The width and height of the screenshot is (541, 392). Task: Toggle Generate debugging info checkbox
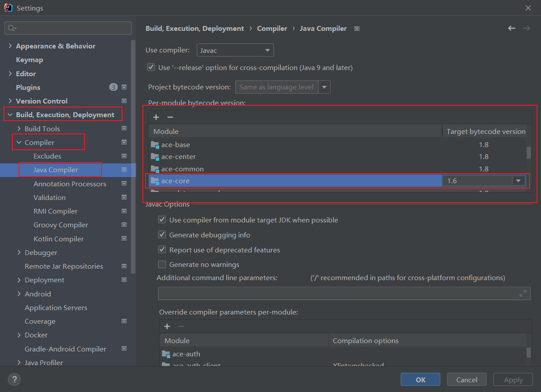coord(162,235)
